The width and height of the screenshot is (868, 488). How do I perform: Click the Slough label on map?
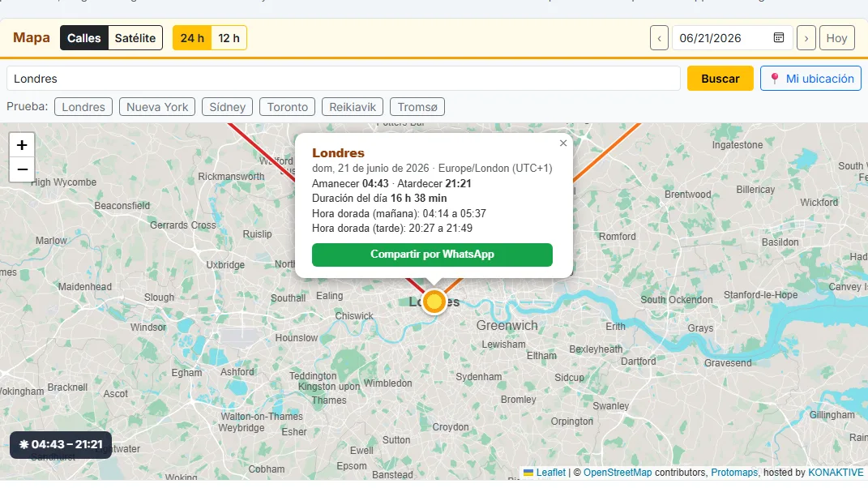pyautogui.click(x=159, y=298)
